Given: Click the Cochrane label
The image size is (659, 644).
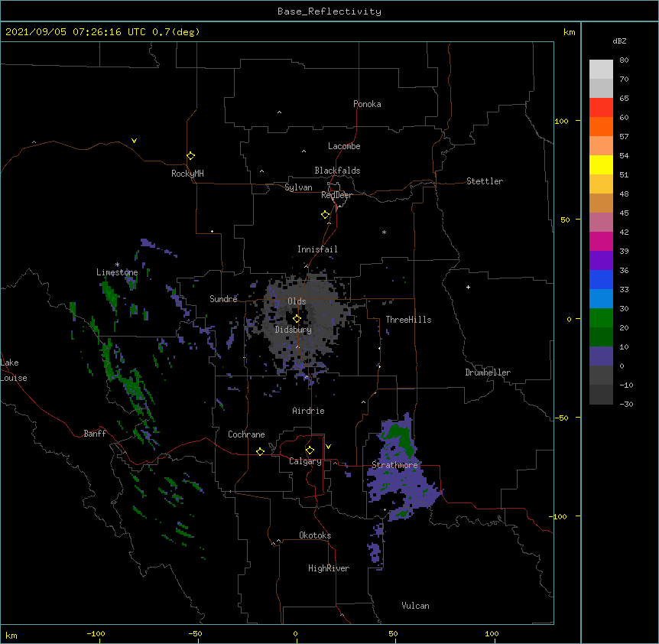Looking at the screenshot, I should (246, 434).
